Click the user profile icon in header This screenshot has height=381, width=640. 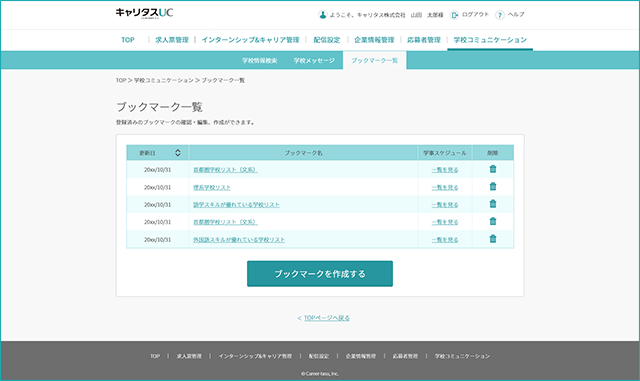(322, 15)
